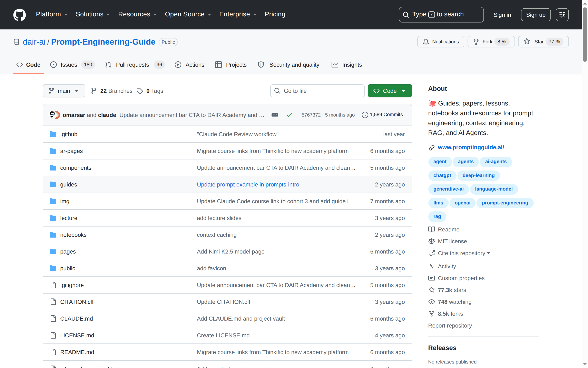Expand the Solutions menu
The height and width of the screenshot is (368, 588).
coord(93,14)
